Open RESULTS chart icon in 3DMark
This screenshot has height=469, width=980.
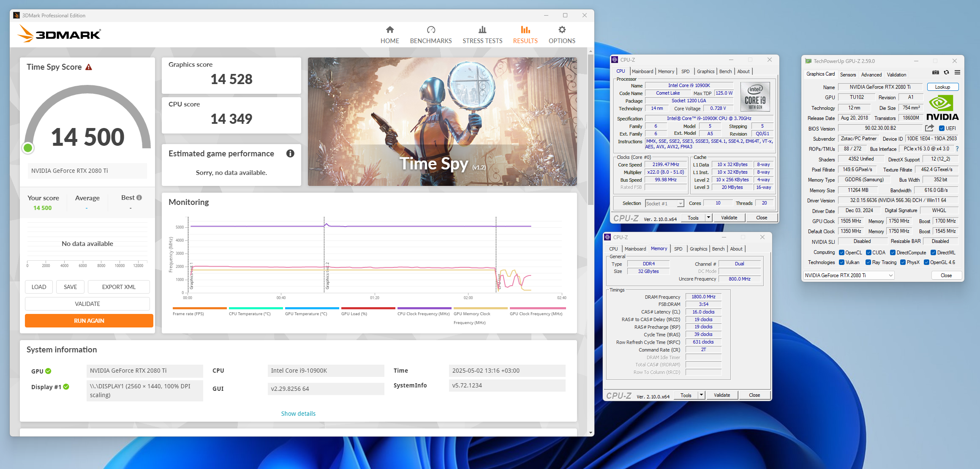525,30
